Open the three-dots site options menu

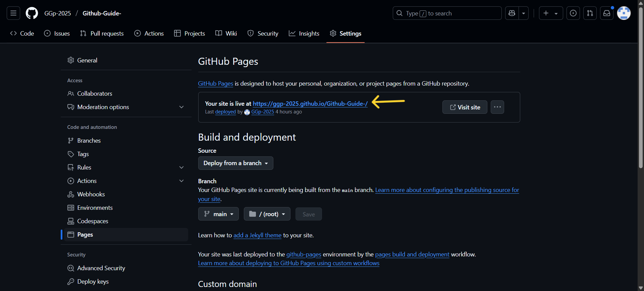pyautogui.click(x=497, y=107)
